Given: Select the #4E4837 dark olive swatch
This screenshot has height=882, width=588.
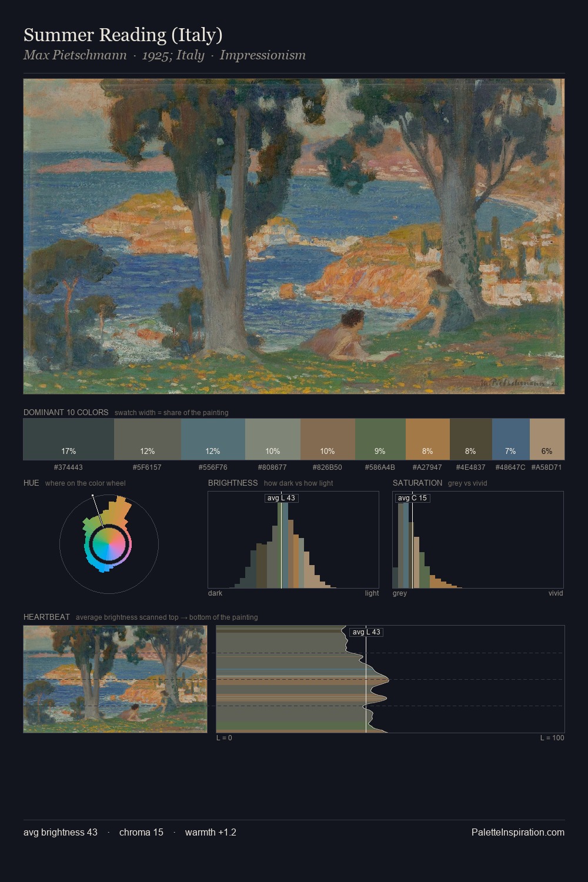Looking at the screenshot, I should pyautogui.click(x=470, y=439).
